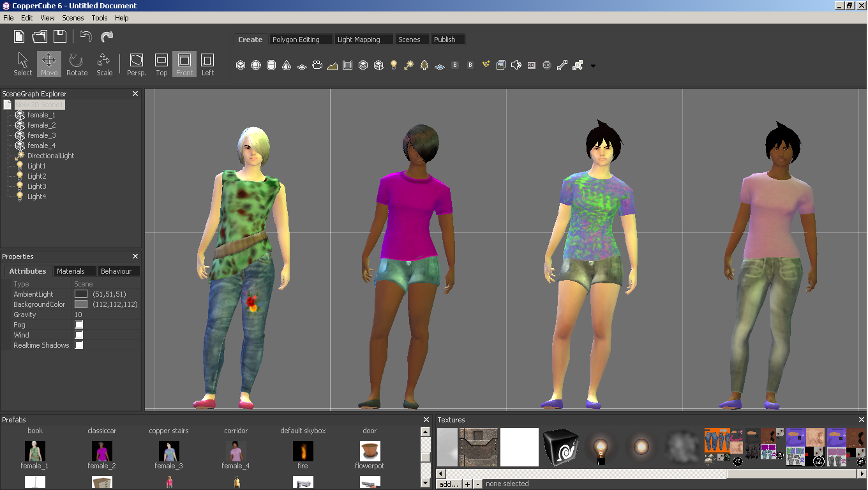
Task: Click the add... texture button
Action: 449,484
